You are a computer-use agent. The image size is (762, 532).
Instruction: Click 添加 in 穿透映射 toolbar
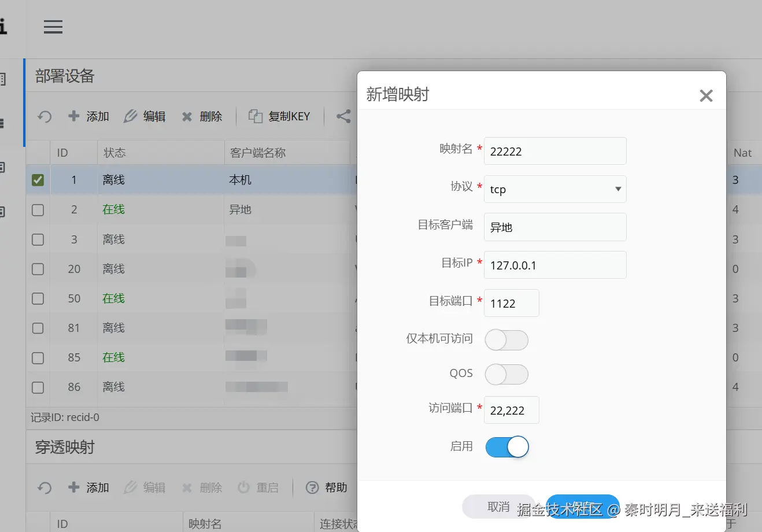tap(88, 487)
